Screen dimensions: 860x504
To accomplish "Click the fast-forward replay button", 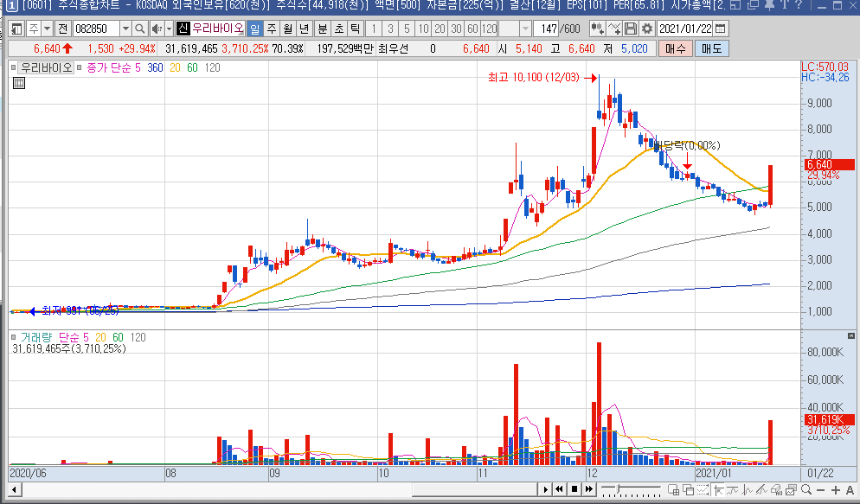I will (589, 489).
